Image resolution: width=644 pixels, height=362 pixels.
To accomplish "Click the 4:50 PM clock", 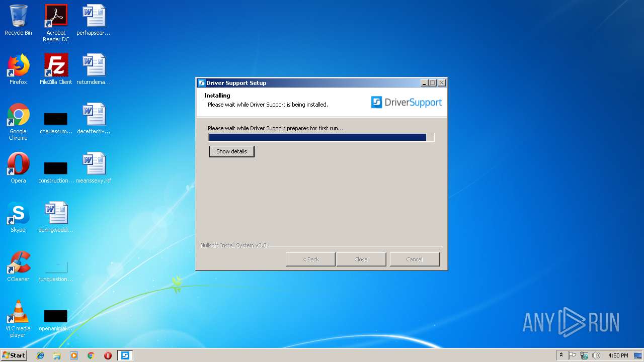I will coord(618,355).
